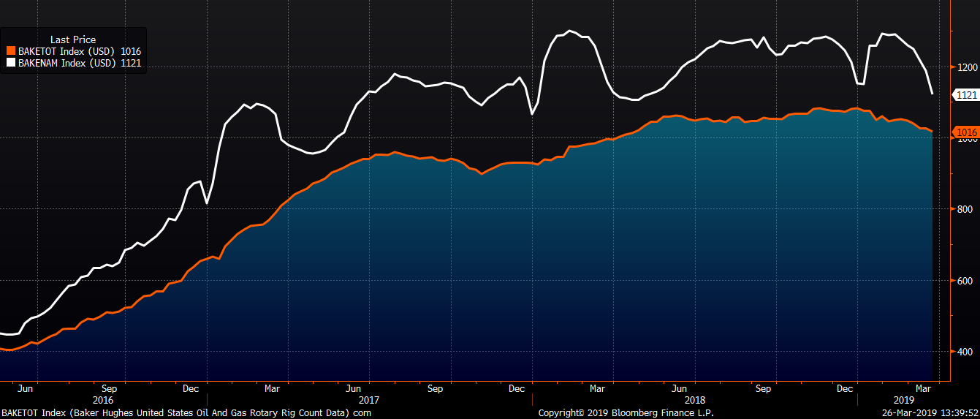Viewport: 980px width, 419px height.
Task: Click the Baker Hughes rig count footer title
Action: (x=186, y=413)
